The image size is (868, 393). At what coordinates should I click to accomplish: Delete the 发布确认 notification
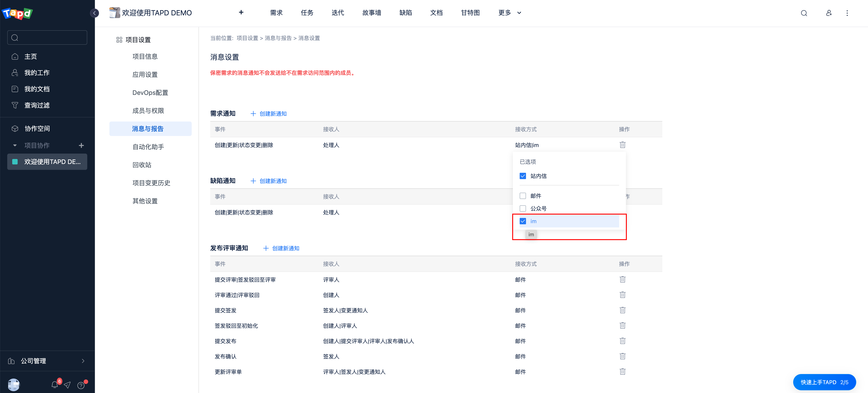tap(622, 356)
